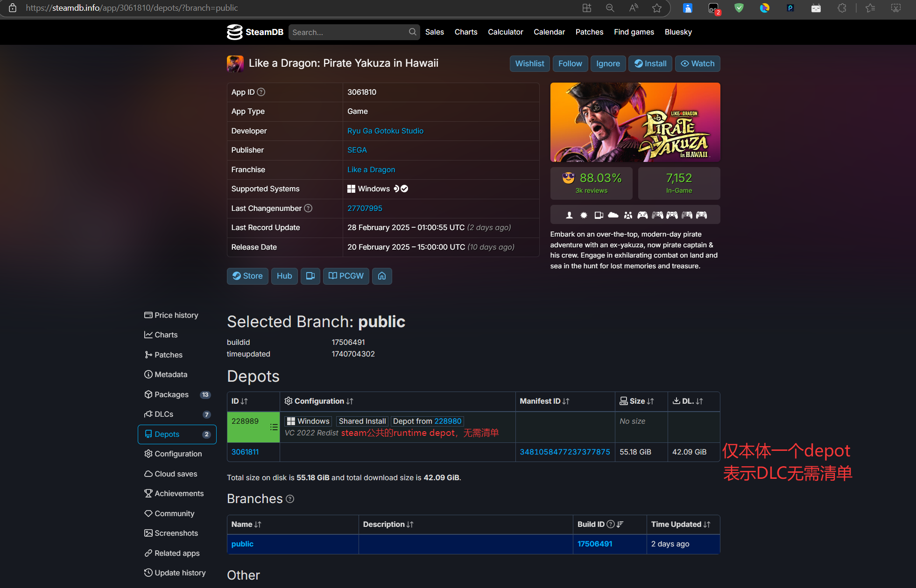916x588 pixels.
Task: Activate the Read Aloud icon
Action: tap(634, 8)
